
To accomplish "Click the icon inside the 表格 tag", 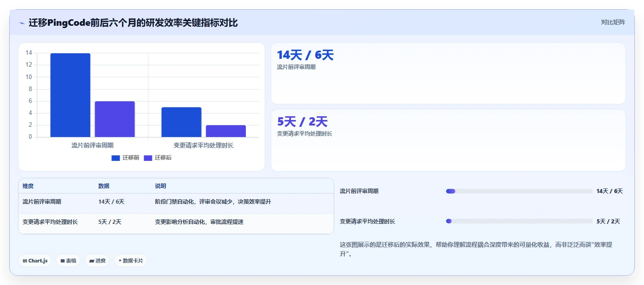I will (x=63, y=261).
